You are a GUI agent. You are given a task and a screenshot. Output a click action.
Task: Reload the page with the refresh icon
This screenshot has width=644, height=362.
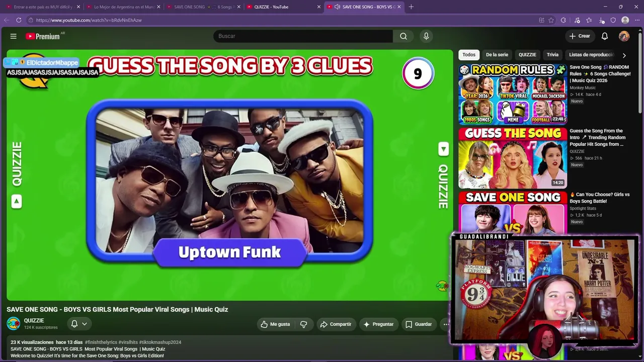(x=19, y=20)
